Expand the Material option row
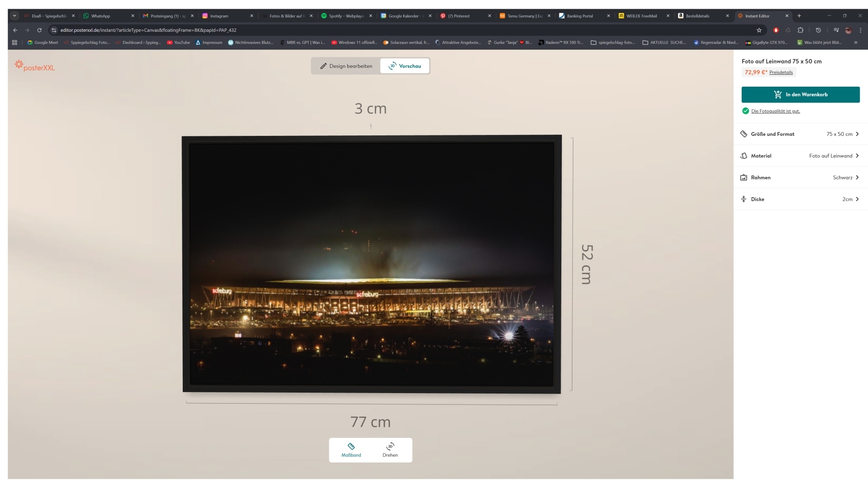 [800, 156]
